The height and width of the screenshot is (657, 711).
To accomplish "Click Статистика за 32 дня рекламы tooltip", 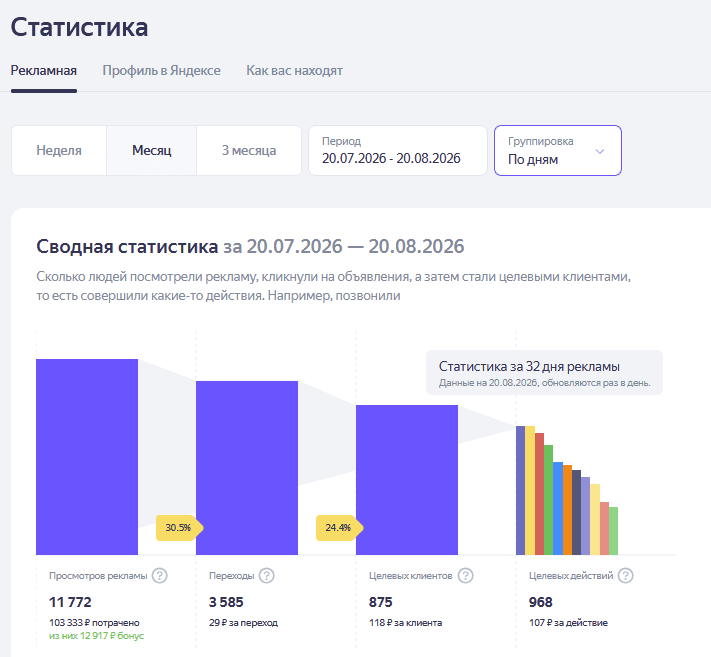I will tap(544, 373).
